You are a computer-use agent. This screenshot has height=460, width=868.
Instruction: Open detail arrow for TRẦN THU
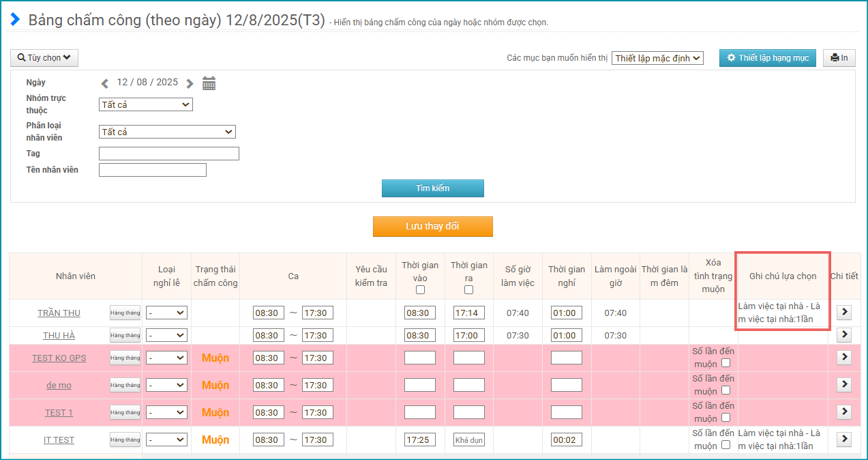tap(843, 312)
